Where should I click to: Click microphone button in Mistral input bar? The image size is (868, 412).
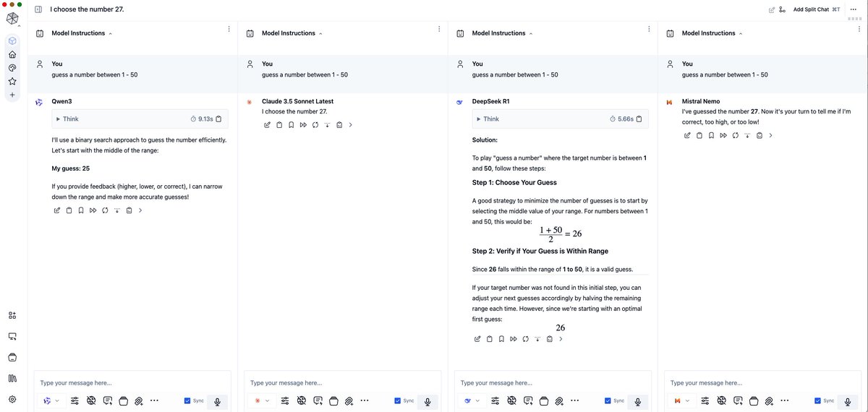click(x=848, y=401)
